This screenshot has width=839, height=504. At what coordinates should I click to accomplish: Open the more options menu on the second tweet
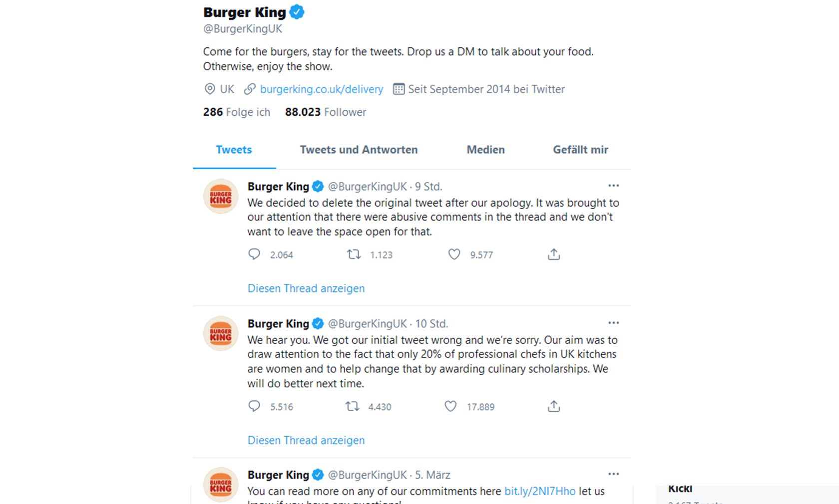point(613,323)
